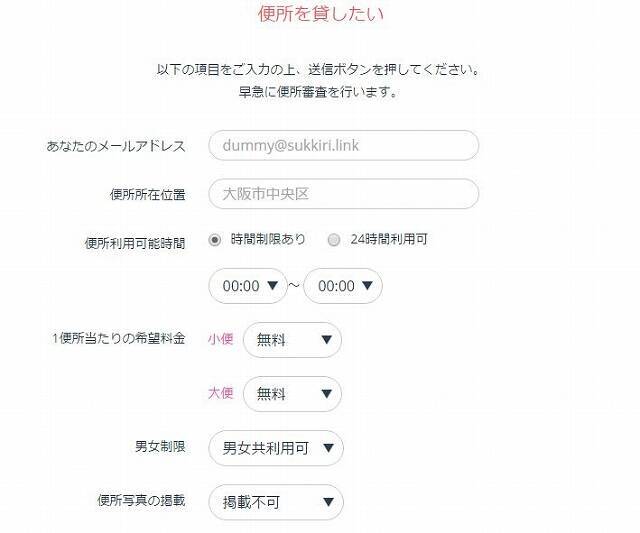Click the arrow icon on end time selector

click(368, 286)
